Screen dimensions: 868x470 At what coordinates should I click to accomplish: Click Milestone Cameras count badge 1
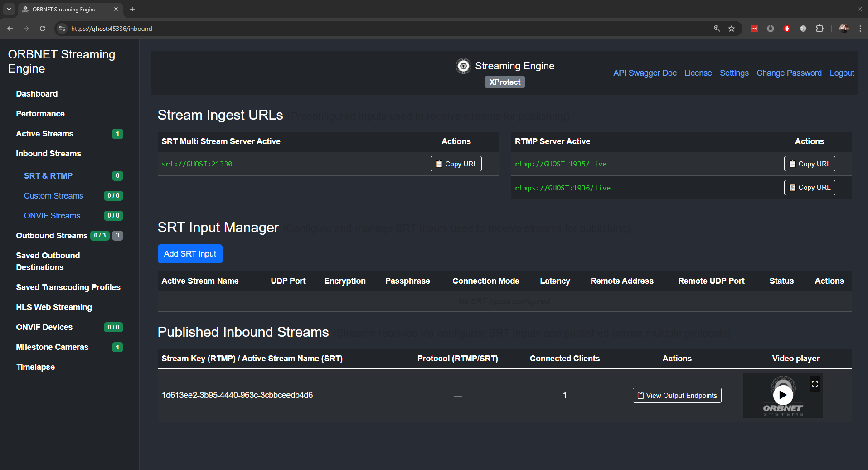tap(117, 347)
